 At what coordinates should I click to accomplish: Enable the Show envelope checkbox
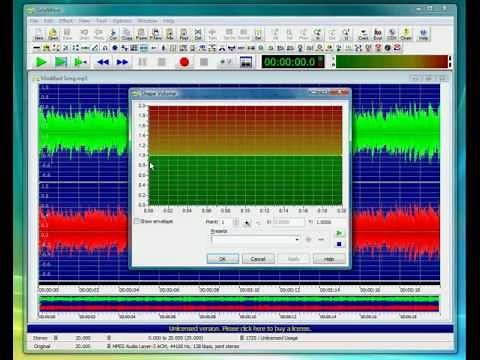[137, 221]
